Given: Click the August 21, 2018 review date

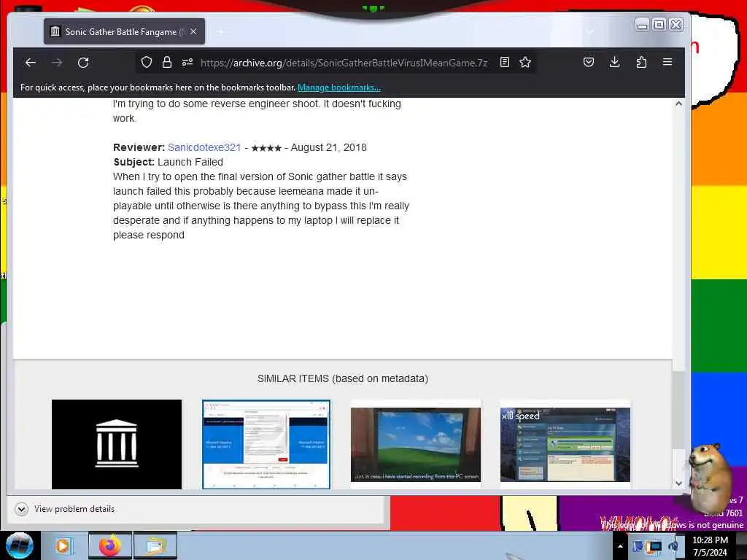Looking at the screenshot, I should 329,147.
